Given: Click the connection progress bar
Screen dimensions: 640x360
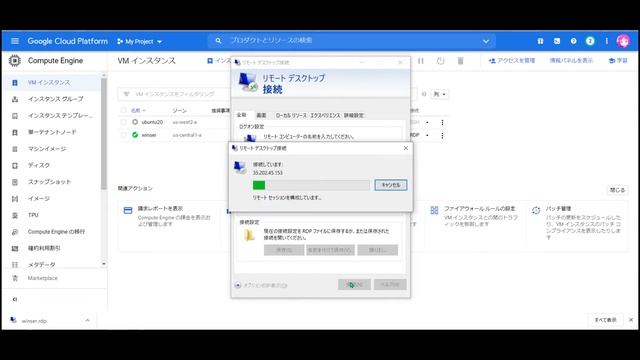Looking at the screenshot, I should click(311, 185).
